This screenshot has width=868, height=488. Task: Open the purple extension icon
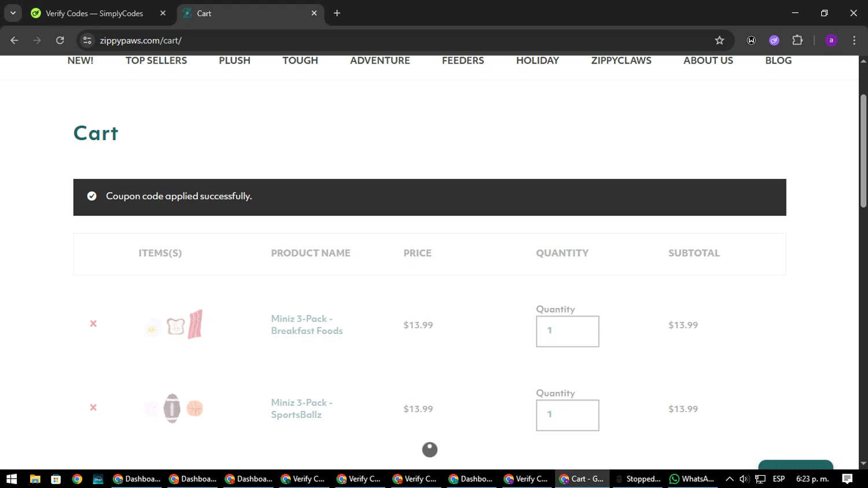pyautogui.click(x=774, y=41)
